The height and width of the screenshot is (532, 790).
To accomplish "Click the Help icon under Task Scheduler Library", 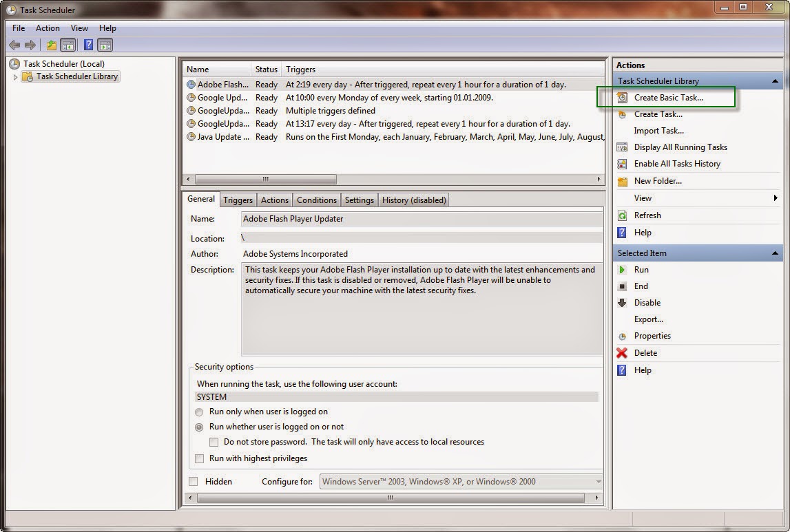I will click(x=622, y=233).
